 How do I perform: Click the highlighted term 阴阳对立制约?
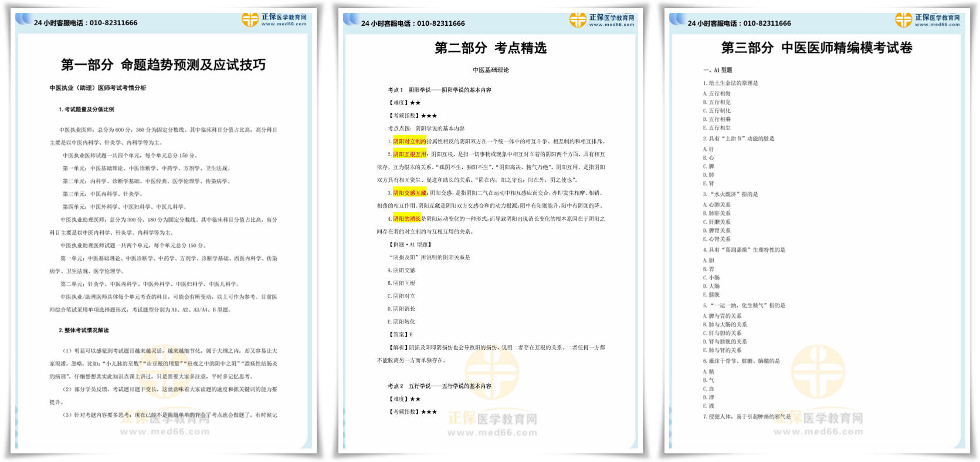click(409, 141)
